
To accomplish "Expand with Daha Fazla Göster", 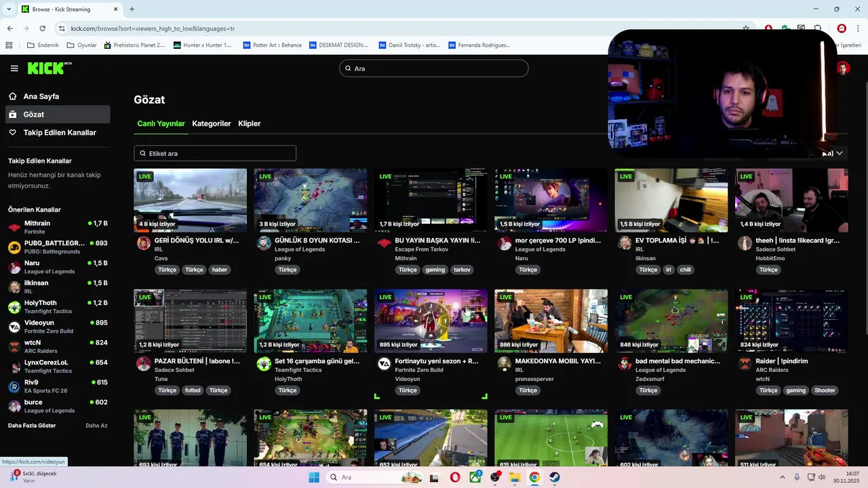I will 32,426.
